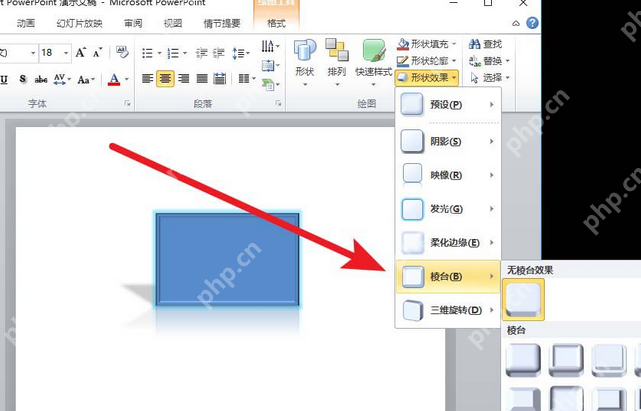The image size is (641, 411).
Task: Click the 选择 select cursor icon
Action: (x=475, y=78)
